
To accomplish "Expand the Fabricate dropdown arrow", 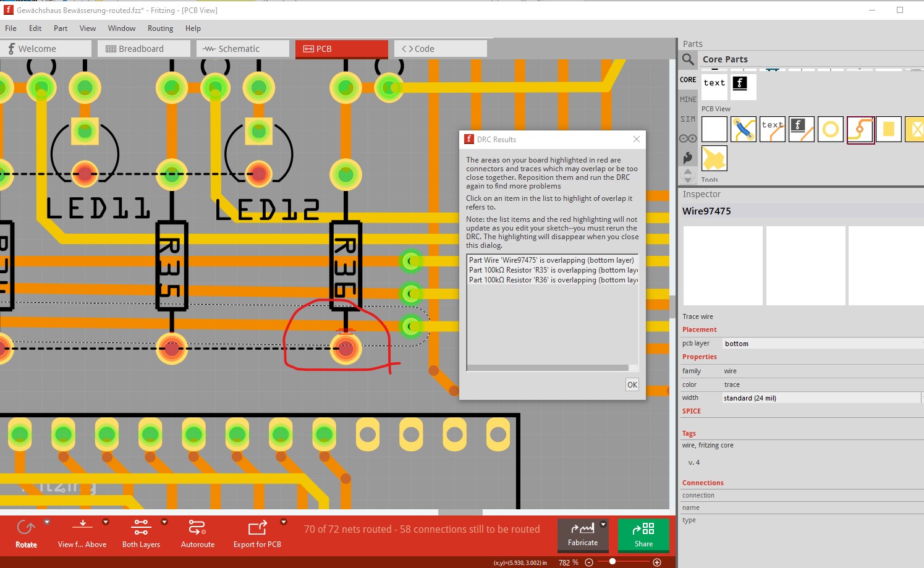I will click(603, 524).
